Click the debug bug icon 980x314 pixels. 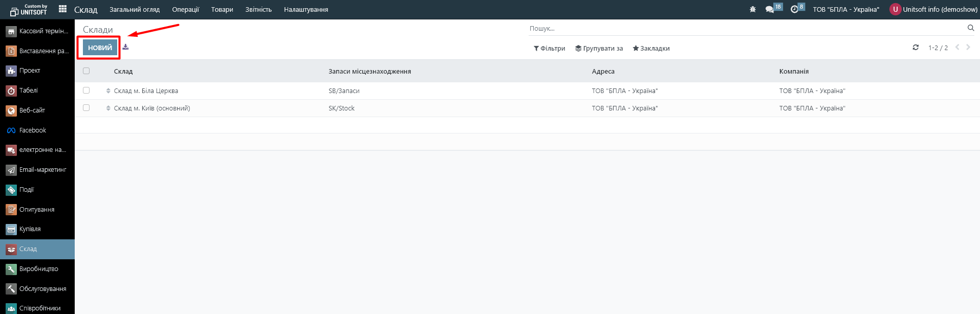coord(752,9)
